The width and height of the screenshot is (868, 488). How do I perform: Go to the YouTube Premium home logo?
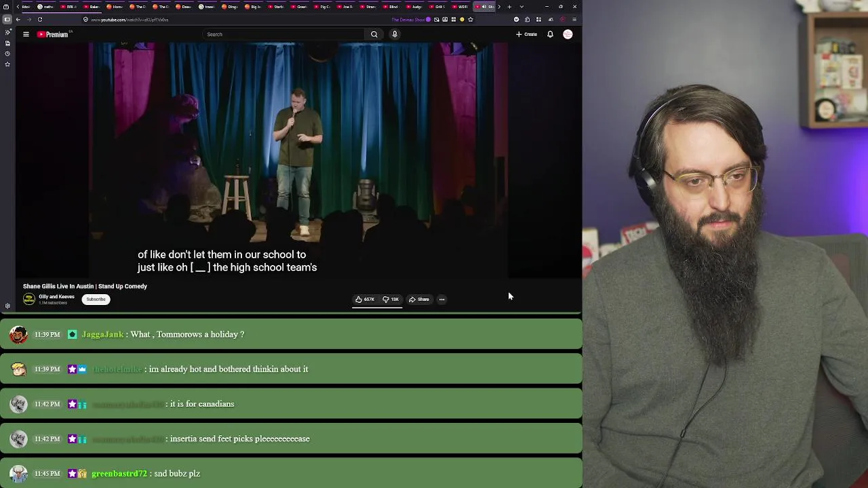pos(53,34)
